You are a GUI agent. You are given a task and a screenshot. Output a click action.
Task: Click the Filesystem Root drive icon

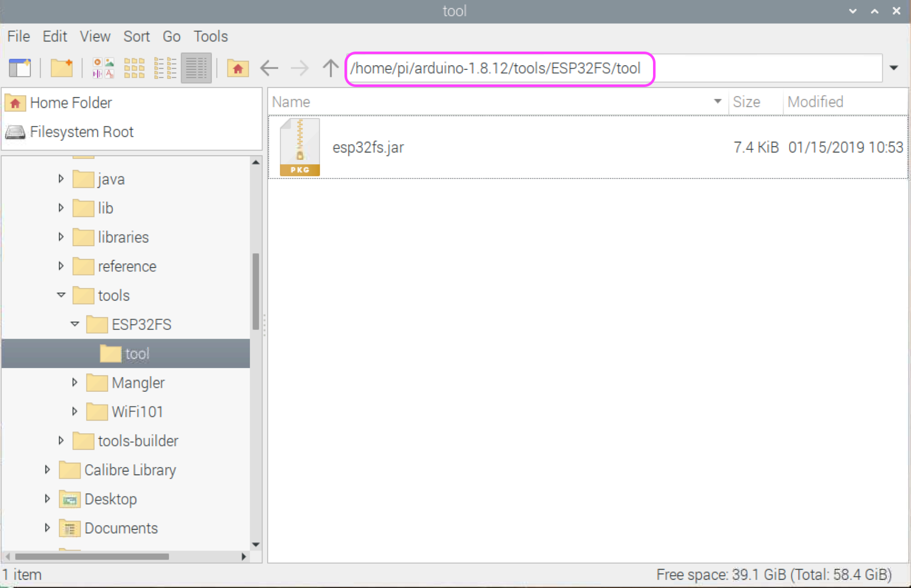tap(15, 132)
